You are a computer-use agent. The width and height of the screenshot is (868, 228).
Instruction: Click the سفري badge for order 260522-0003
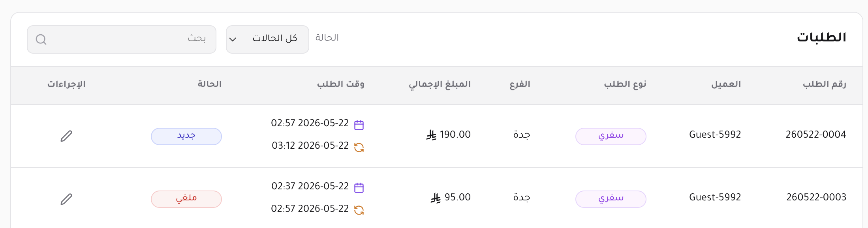(x=611, y=199)
